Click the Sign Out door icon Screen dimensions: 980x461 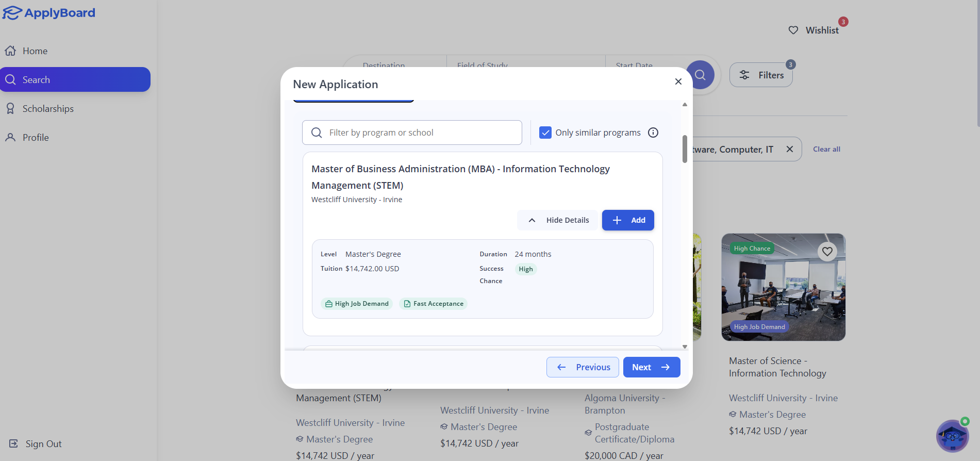click(14, 443)
